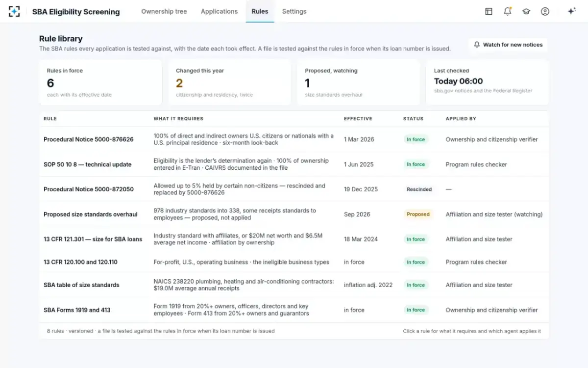Select the Proposed, watching summary card
This screenshot has height=368, width=588.
pyautogui.click(x=358, y=82)
